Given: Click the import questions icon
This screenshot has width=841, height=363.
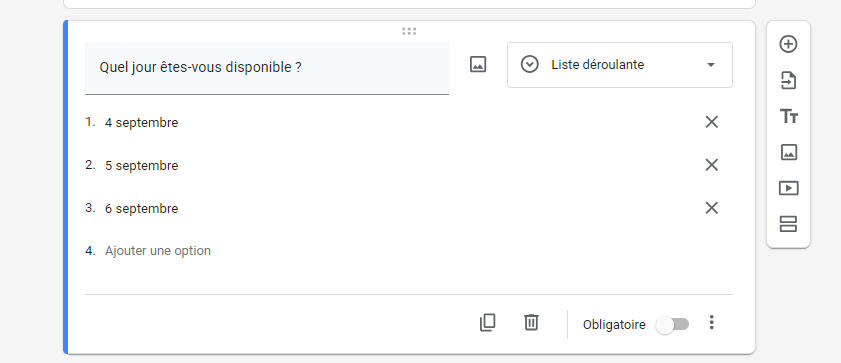Looking at the screenshot, I should 788,80.
